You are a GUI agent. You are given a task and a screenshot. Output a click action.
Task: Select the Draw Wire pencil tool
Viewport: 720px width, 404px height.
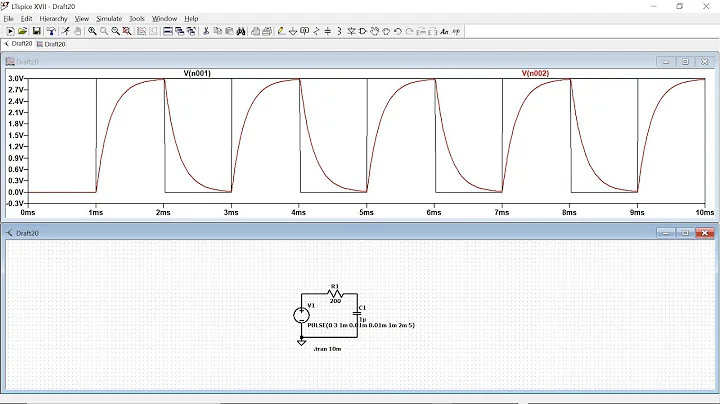click(x=281, y=31)
